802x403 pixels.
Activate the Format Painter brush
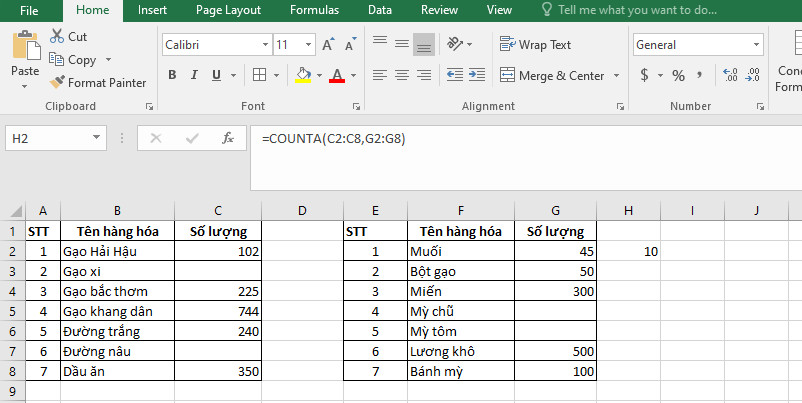tap(57, 82)
